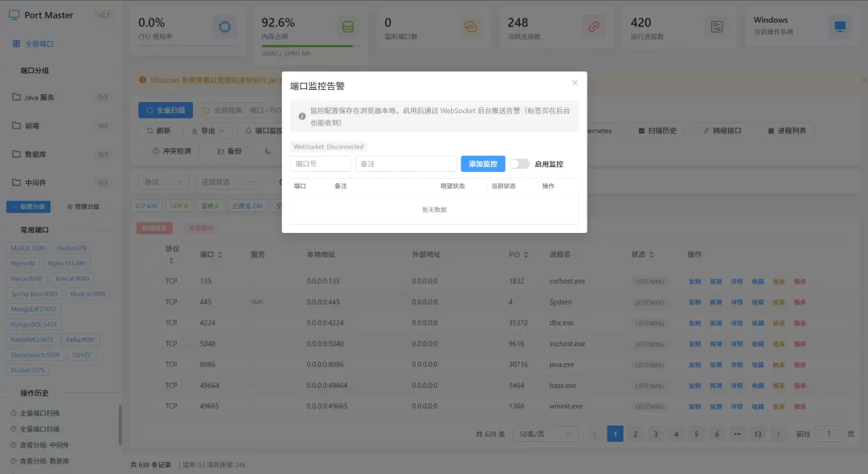Click the info icon in dialog notice
This screenshot has height=474, width=868.
click(301, 116)
